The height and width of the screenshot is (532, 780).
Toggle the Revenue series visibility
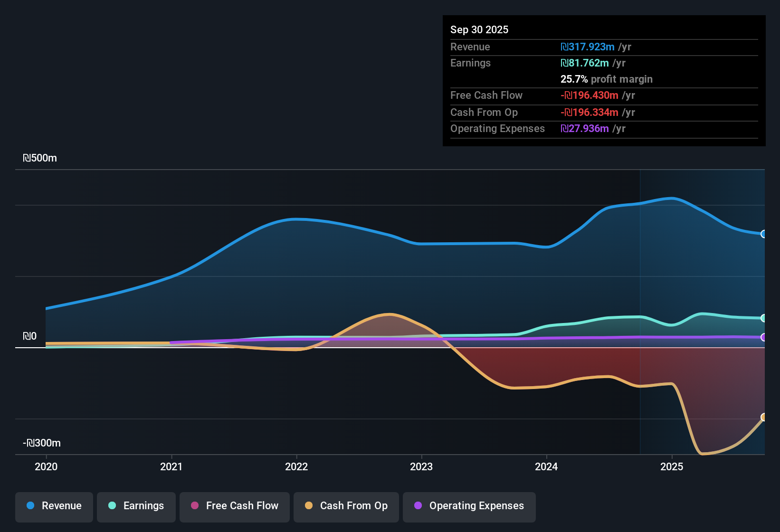point(54,506)
